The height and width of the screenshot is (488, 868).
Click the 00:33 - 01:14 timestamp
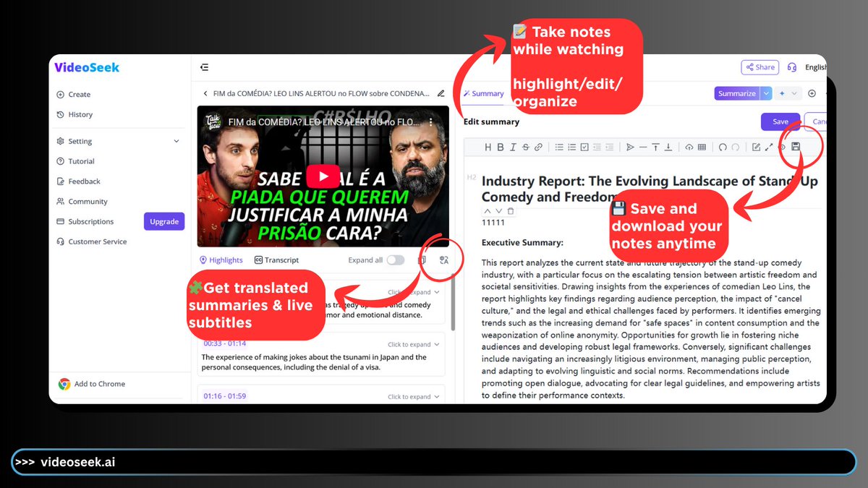(224, 343)
